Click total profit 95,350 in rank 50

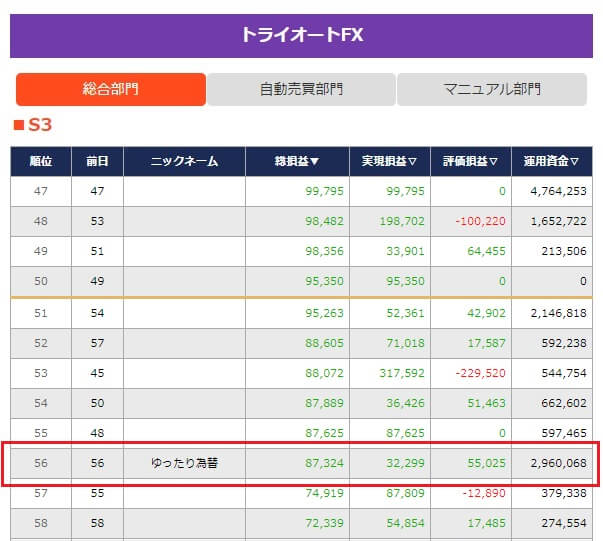tap(324, 281)
